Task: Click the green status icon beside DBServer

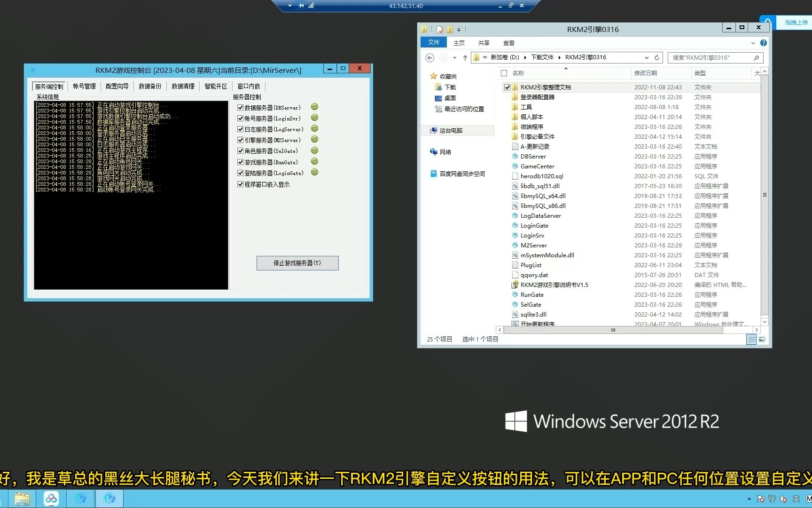Action: [314, 107]
